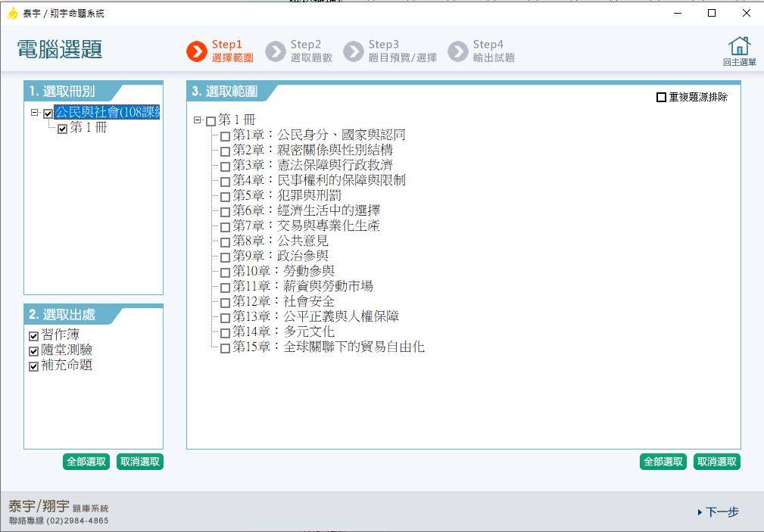The height and width of the screenshot is (532, 764).
Task: Click the Step3 gray arrow icon
Action: 354,51
